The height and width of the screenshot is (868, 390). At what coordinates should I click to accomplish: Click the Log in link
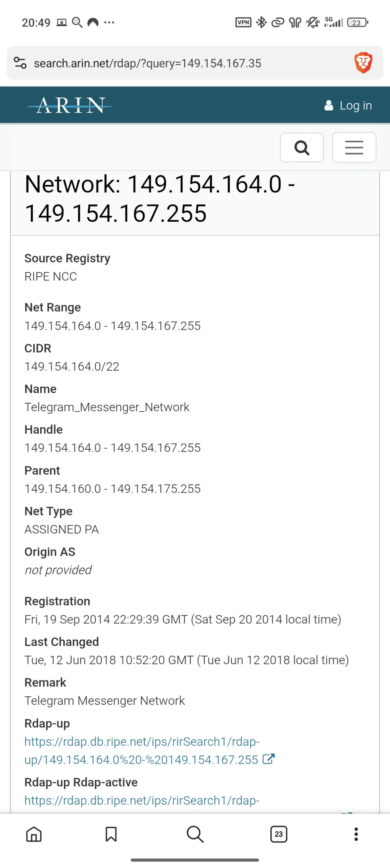click(355, 105)
